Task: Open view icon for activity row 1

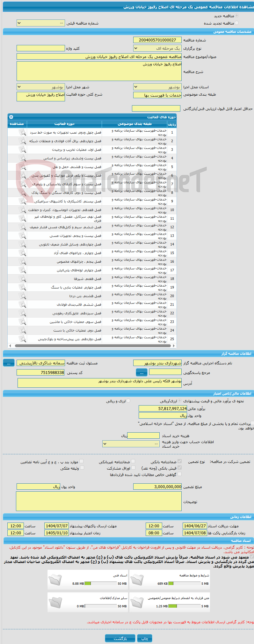Action: coord(22,132)
